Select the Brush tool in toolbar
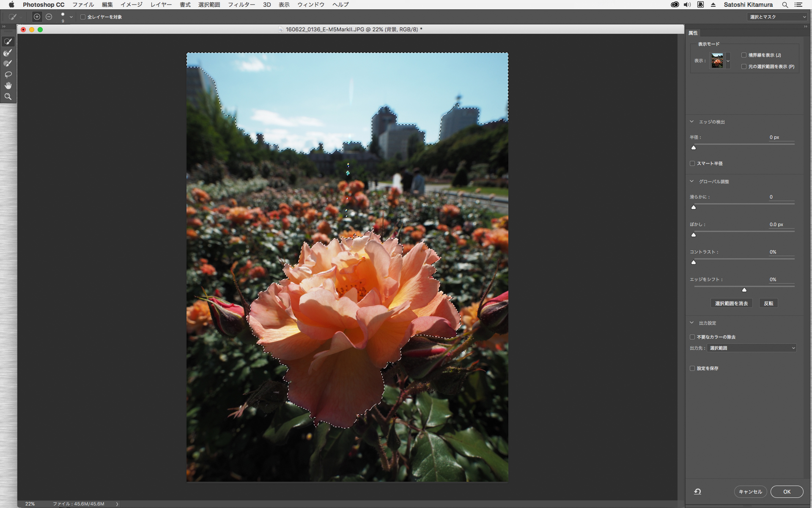 pos(8,63)
